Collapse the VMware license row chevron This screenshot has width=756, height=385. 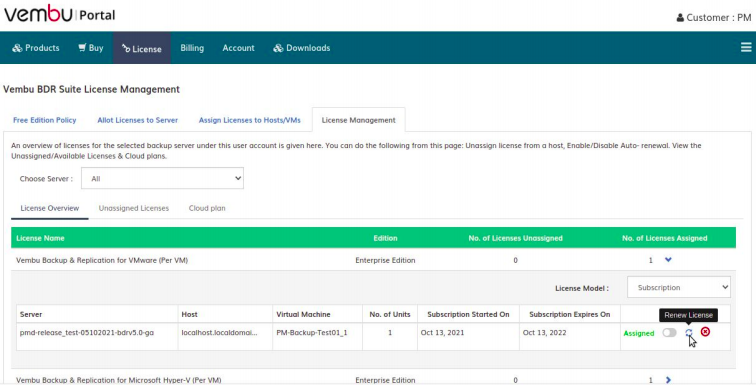668,260
